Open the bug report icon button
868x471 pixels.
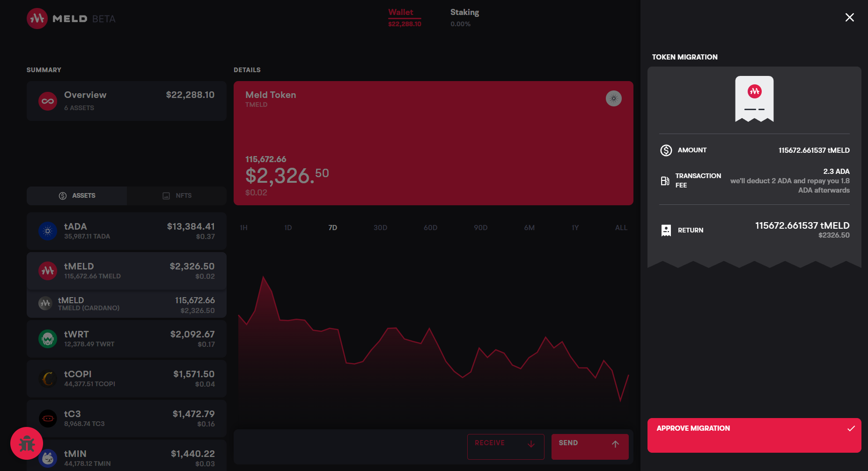pos(27,443)
